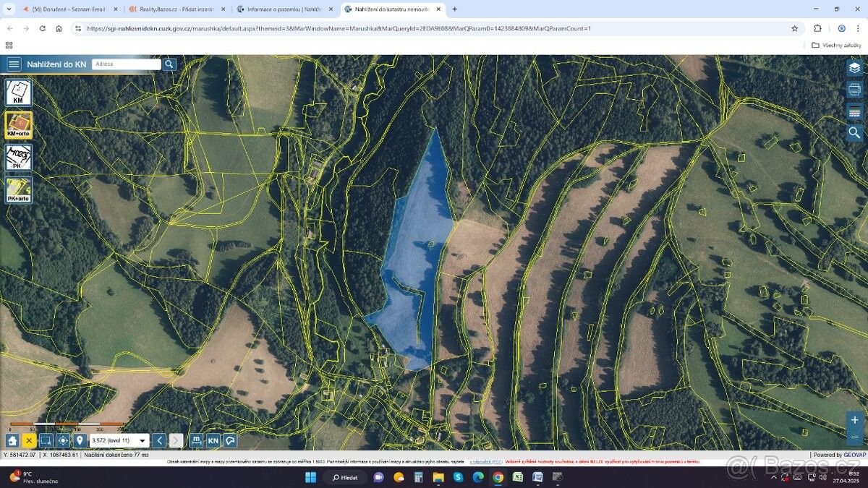
Task: Choose the PK+orto basemap
Action: (x=18, y=189)
